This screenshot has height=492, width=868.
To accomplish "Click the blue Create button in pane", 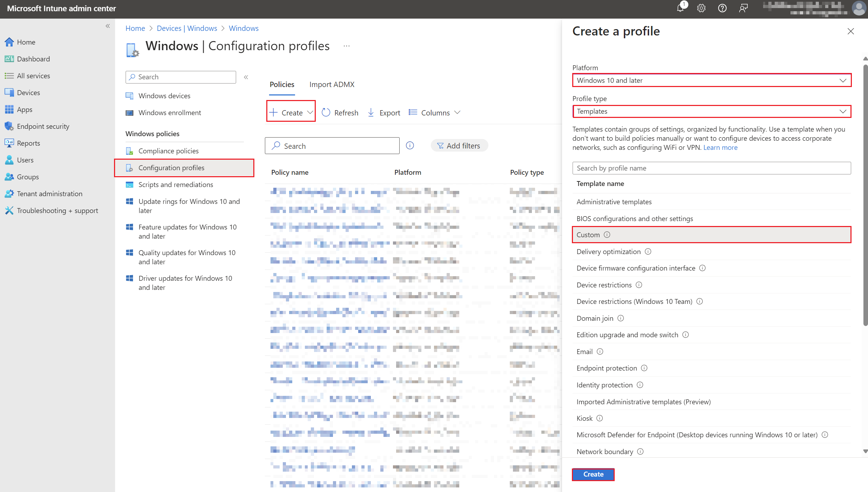I will pos(593,474).
